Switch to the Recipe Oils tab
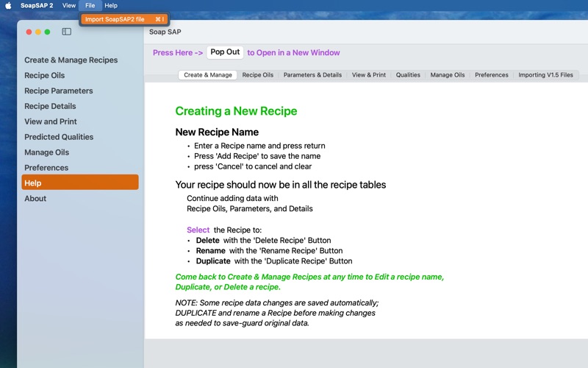This screenshot has height=368, width=588. pos(258,75)
